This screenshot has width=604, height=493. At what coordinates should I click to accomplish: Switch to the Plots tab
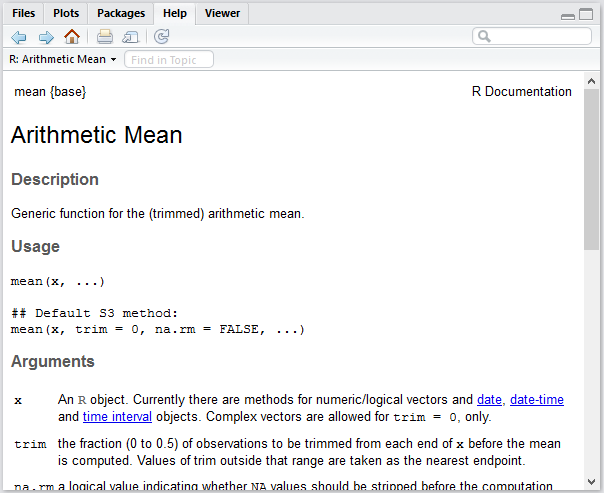[66, 13]
